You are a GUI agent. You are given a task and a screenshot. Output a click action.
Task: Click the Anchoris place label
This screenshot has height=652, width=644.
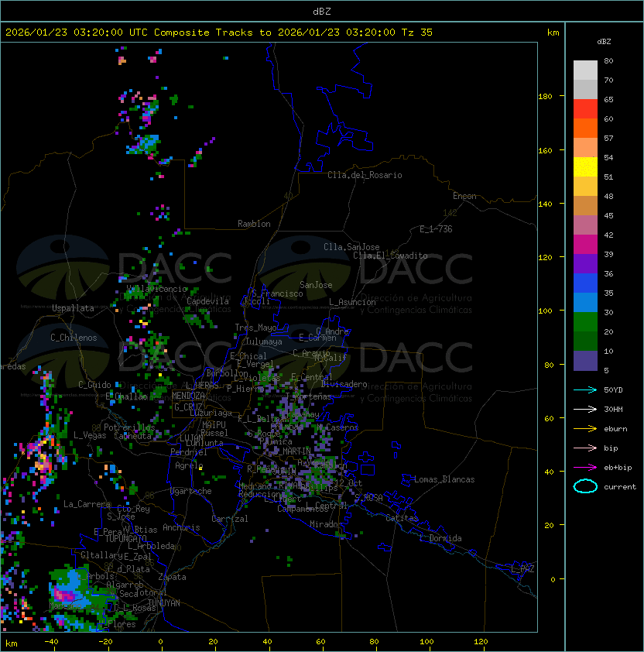[x=181, y=527]
